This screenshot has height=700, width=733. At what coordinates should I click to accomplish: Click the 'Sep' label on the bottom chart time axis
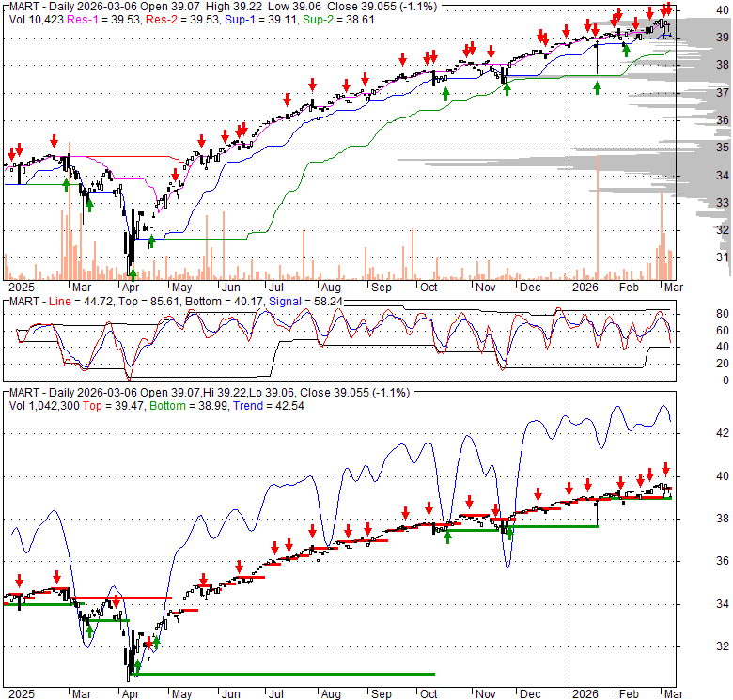(381, 694)
